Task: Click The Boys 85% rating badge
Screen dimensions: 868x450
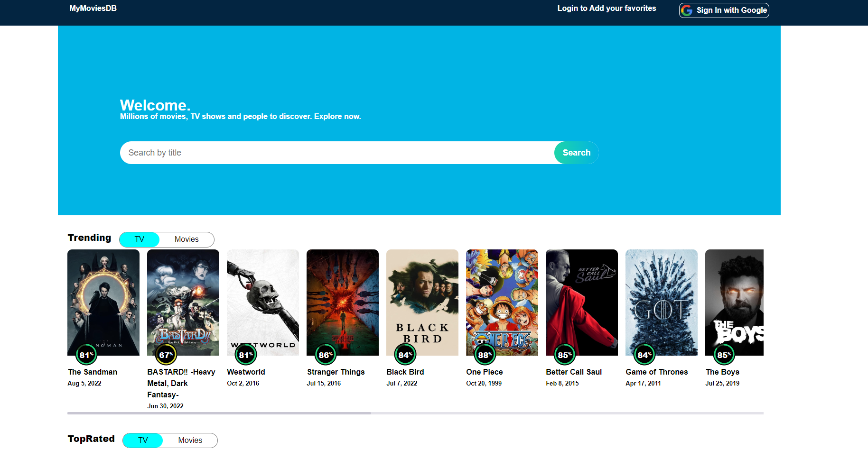Action: [724, 355]
